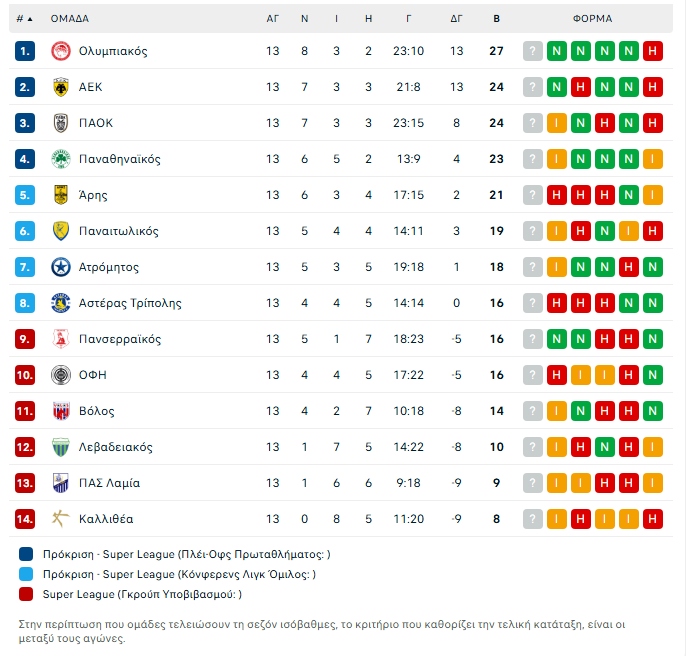Image resolution: width=686 pixels, height=656 pixels.
Task: Click the AEK team logo
Action: (x=59, y=87)
